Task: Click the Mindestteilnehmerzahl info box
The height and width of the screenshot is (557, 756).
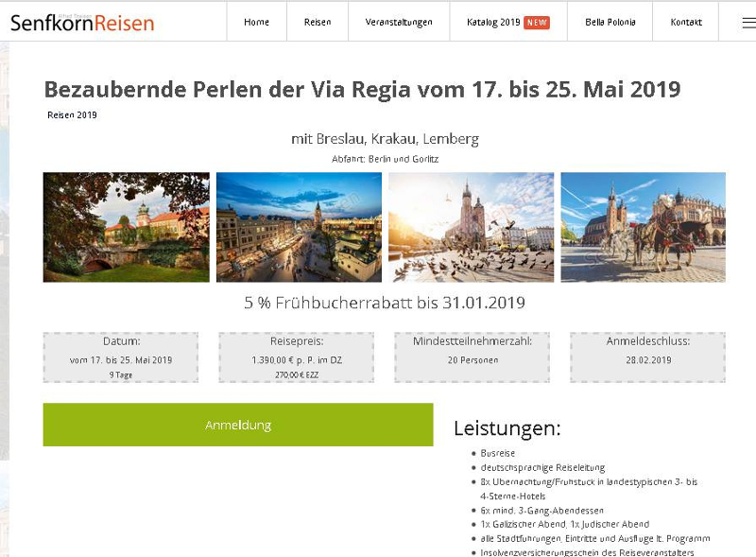Action: (472, 357)
